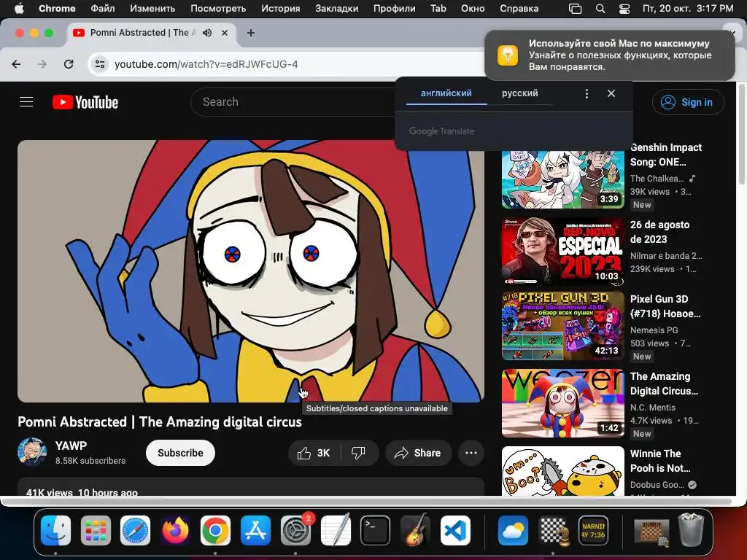
Task: Open a new Chrome tab
Action: pos(251,33)
